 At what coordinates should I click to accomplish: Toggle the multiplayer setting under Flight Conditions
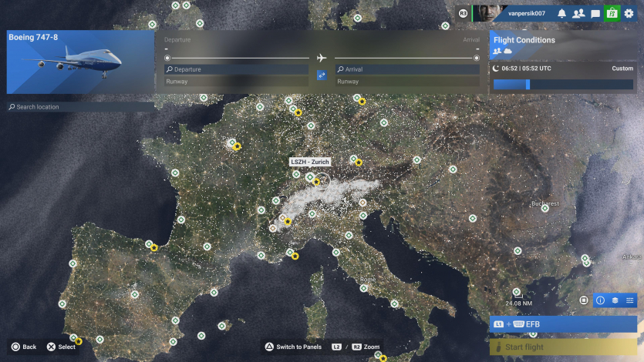497,51
